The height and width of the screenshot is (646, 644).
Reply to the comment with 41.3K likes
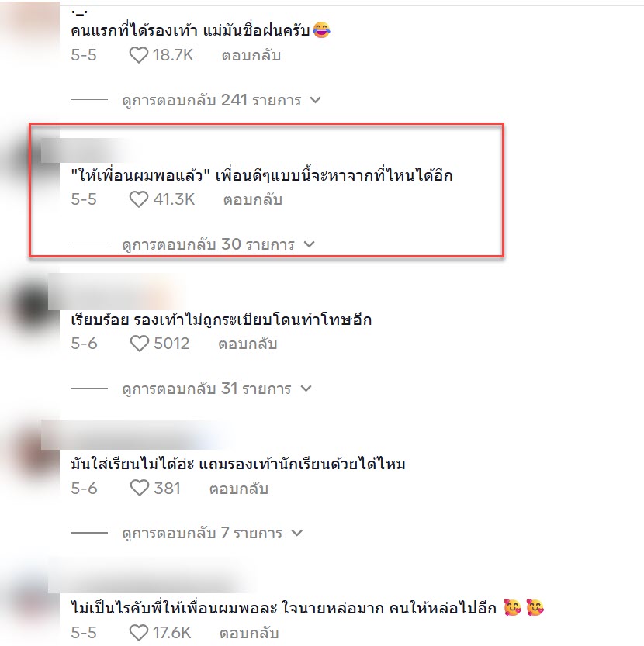(x=253, y=200)
